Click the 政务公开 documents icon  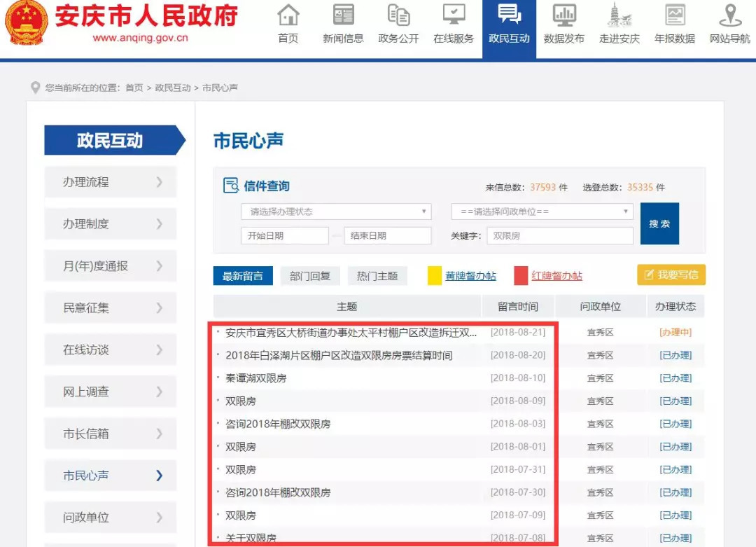pos(398,15)
